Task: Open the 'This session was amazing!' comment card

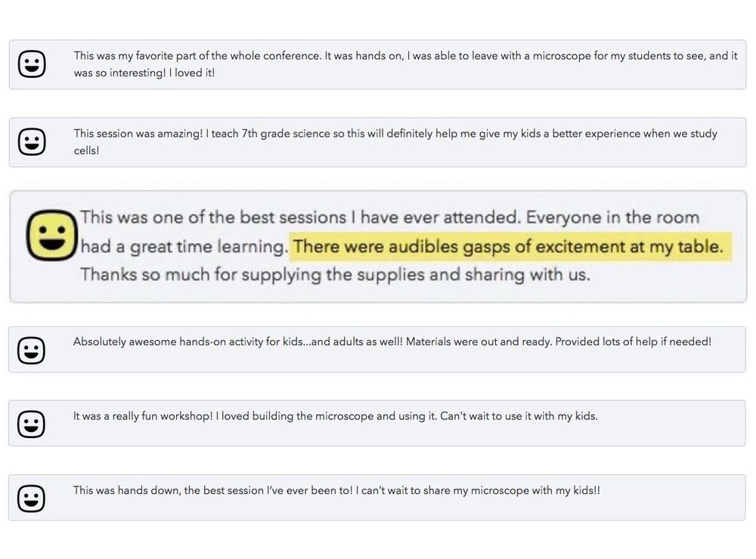Action: click(x=377, y=142)
